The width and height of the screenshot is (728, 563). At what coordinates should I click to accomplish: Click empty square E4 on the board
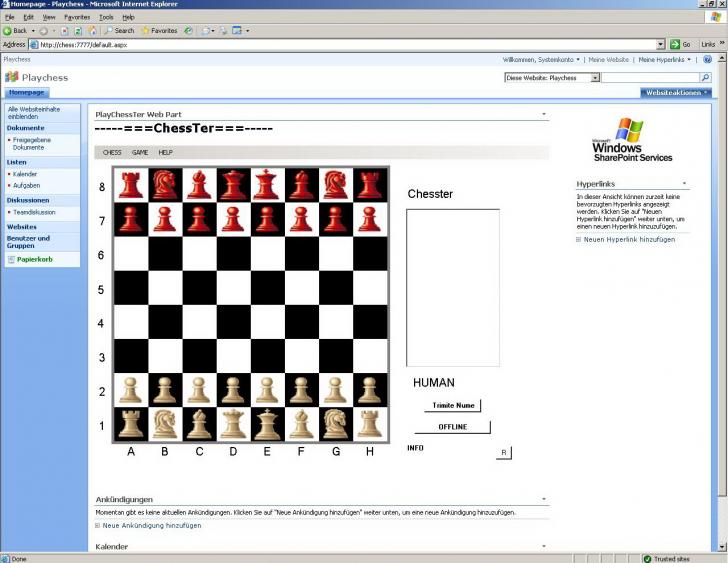[x=267, y=322]
